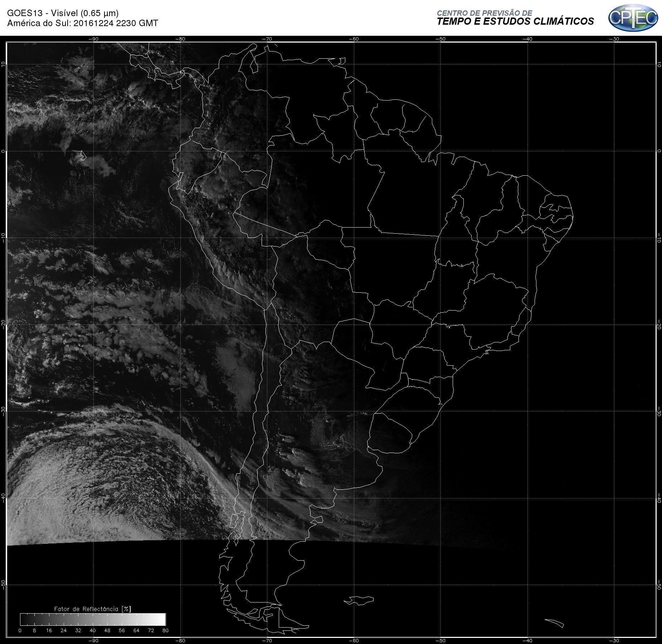Click the -60 longitude label on top axis
This screenshot has width=662, height=644.
tap(354, 39)
